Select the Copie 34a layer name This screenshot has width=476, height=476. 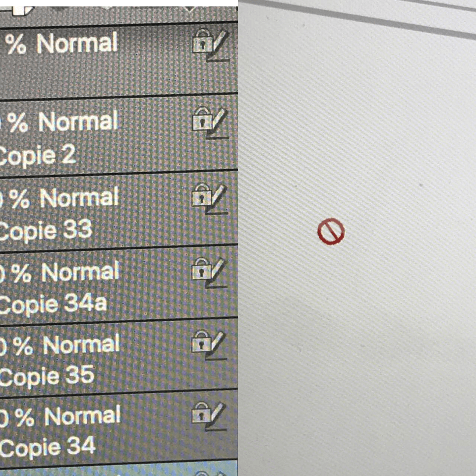pos(53,304)
